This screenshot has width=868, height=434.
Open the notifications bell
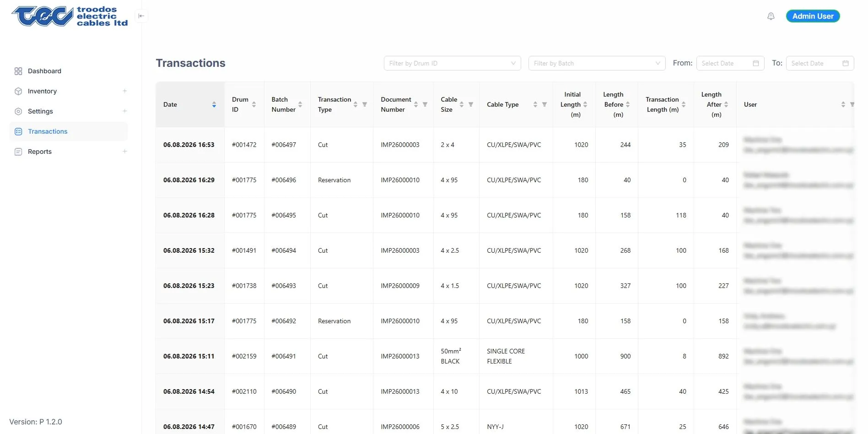[x=771, y=16]
